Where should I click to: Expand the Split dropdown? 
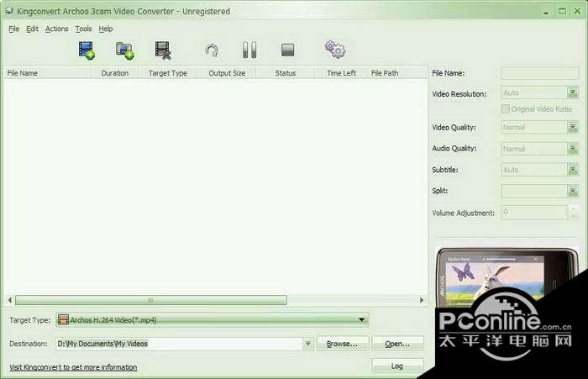tap(573, 192)
